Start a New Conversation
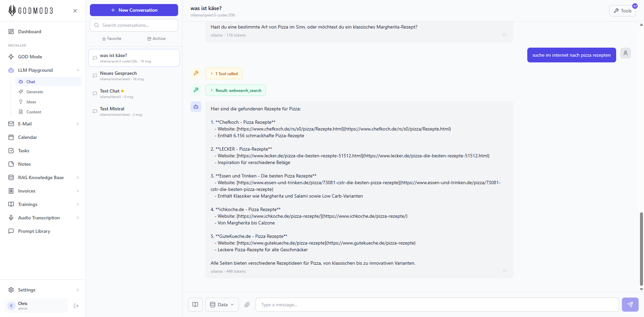Viewport: 644px width, 317px height. tap(134, 10)
